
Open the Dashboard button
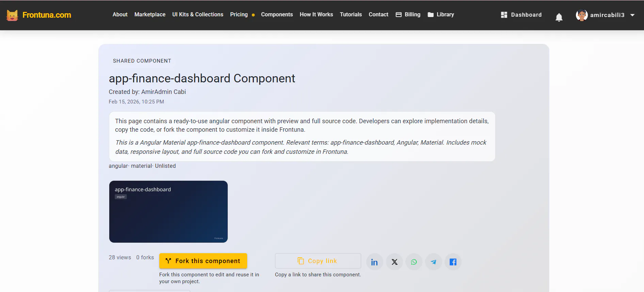(521, 15)
